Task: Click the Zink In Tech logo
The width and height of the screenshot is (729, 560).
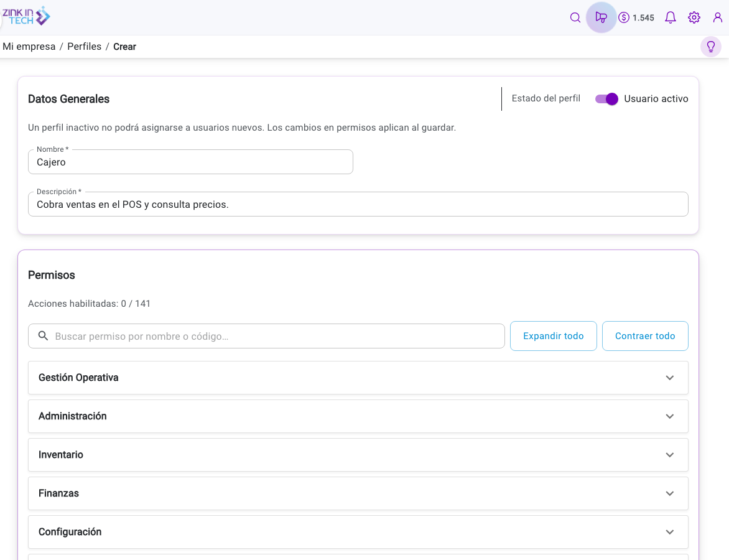Action: (x=26, y=16)
